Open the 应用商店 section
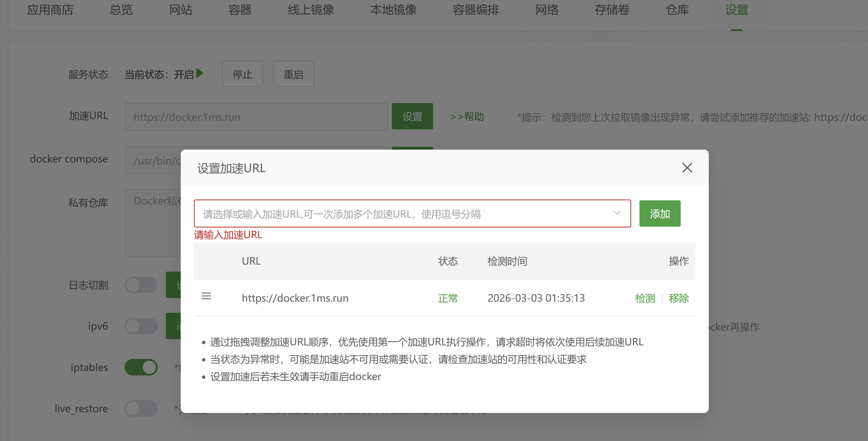 (50, 10)
